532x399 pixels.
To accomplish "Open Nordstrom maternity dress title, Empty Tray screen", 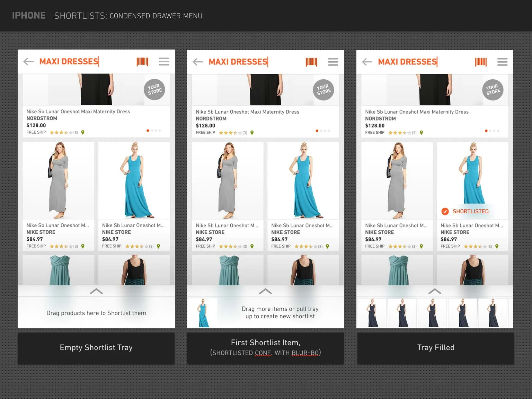I will [x=78, y=112].
